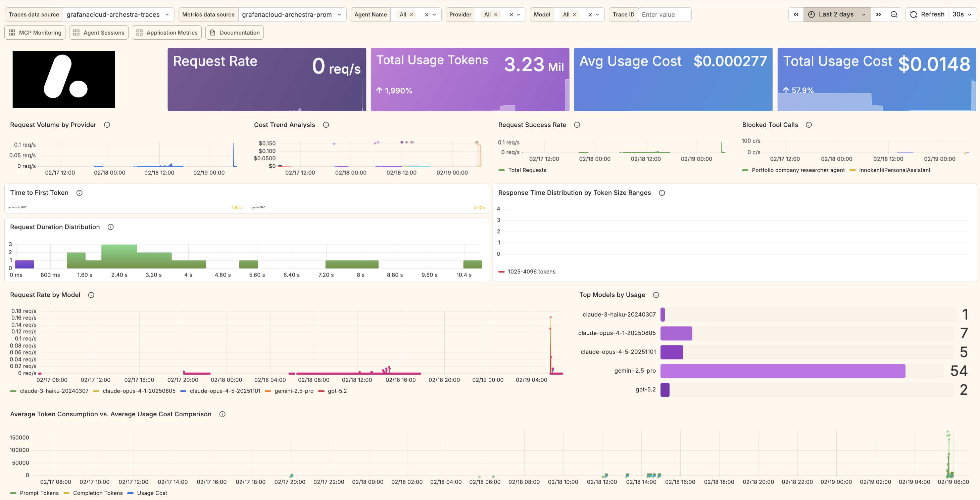Shift time range backward with double-left arrows

tap(796, 14)
